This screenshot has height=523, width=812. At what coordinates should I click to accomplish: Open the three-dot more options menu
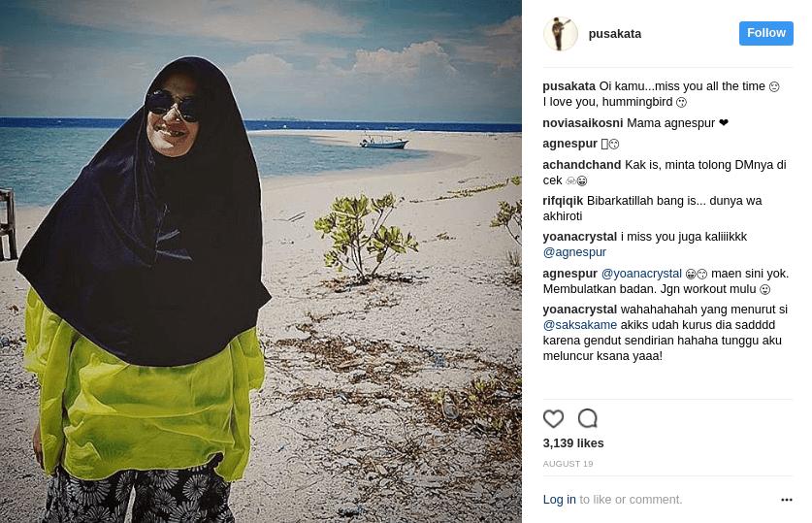[x=787, y=500]
